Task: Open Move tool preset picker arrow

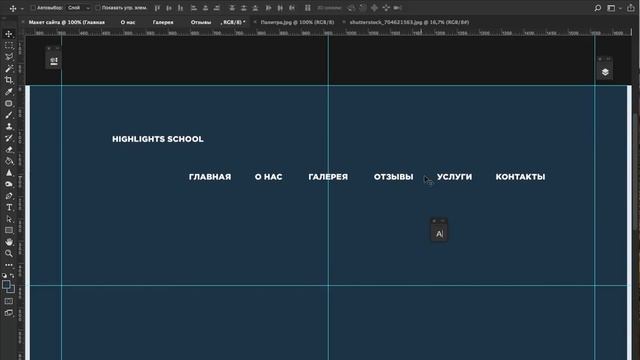Action: coord(22,8)
